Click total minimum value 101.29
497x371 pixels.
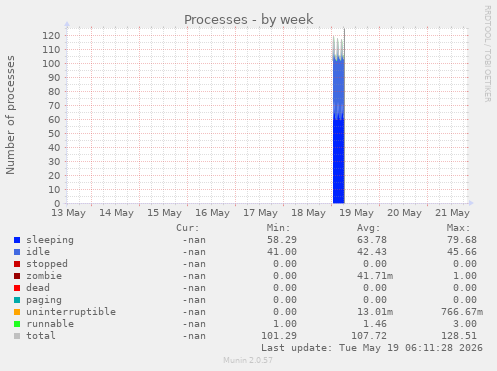click(x=279, y=336)
